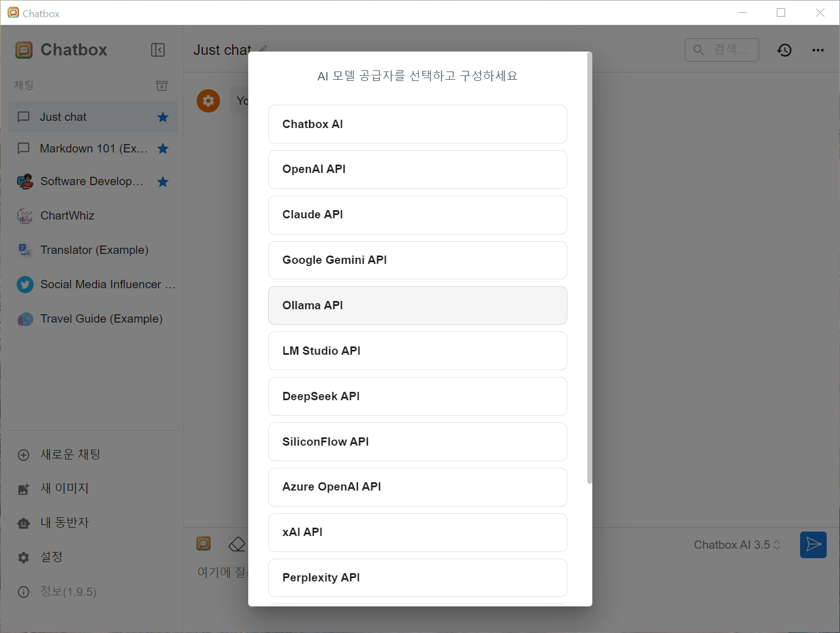This screenshot has width=840, height=633.
Task: Click the Just chat message bubble icon
Action: (24, 117)
